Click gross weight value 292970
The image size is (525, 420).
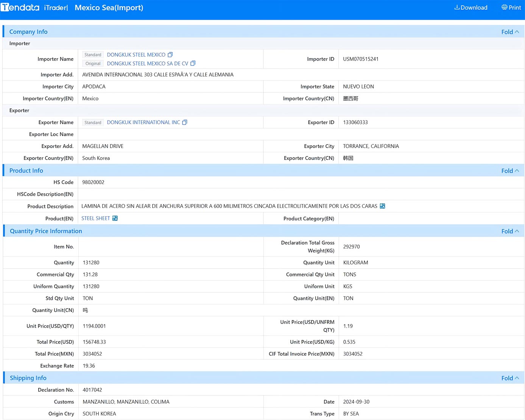(x=352, y=247)
